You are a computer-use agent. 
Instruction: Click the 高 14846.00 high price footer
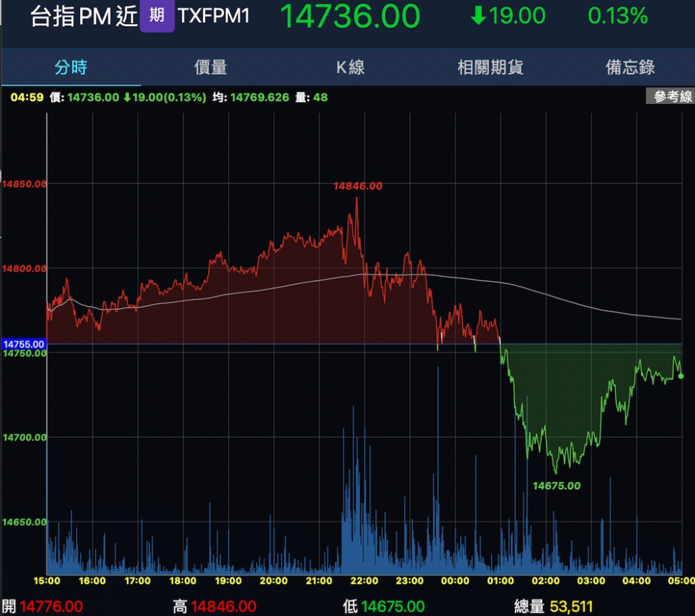coord(214,606)
